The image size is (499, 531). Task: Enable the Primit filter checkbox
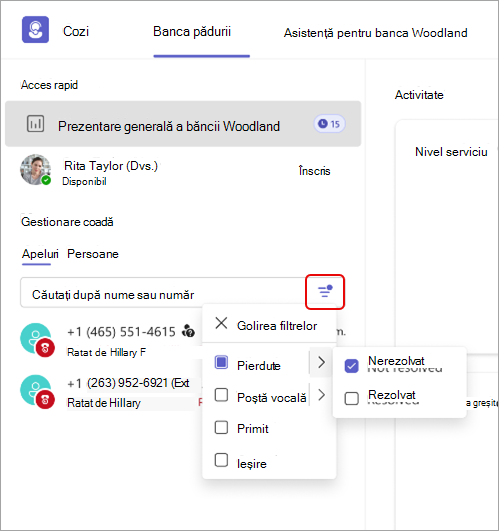[221, 427]
